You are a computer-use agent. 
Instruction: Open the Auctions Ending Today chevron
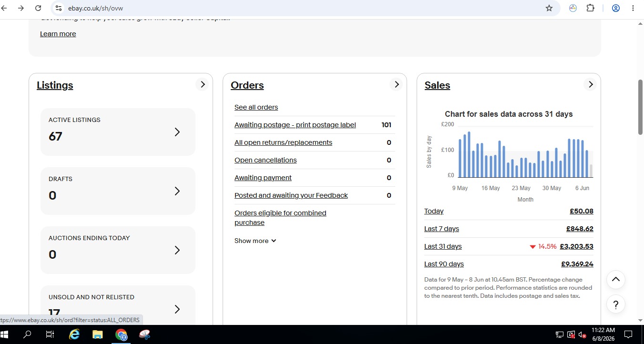[177, 250]
